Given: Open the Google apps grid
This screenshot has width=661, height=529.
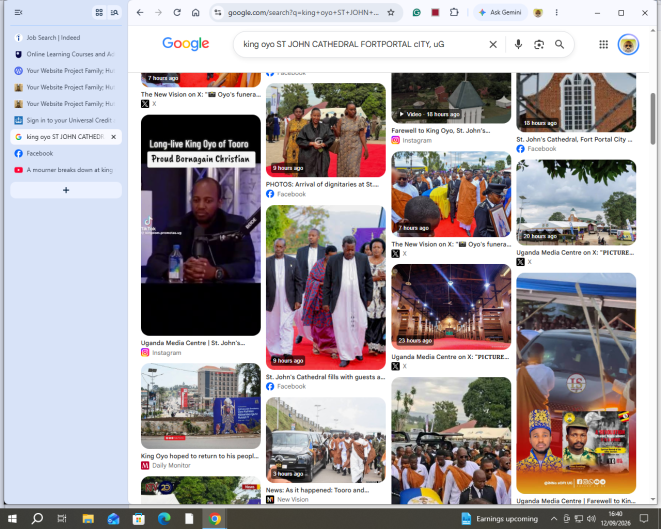Looking at the screenshot, I should tap(604, 44).
